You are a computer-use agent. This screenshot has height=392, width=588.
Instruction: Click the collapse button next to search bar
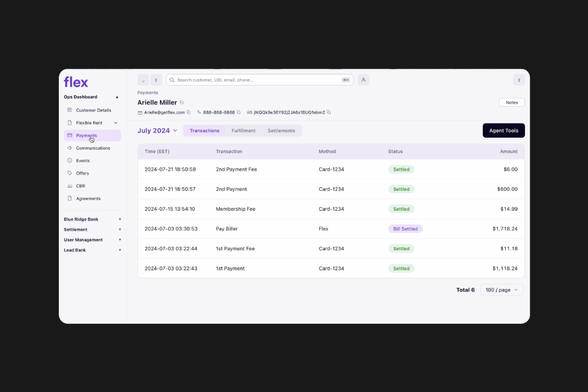(156, 80)
